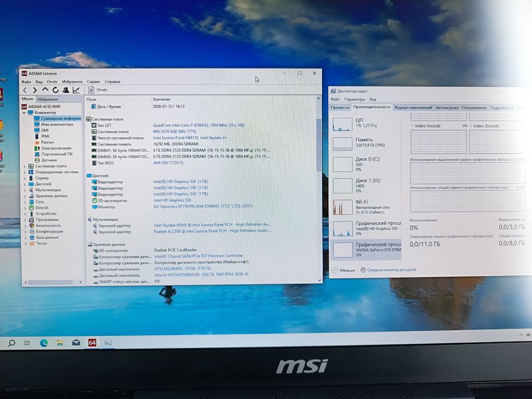
Task: Click the Тесты icon in the tree
Action: [31, 243]
